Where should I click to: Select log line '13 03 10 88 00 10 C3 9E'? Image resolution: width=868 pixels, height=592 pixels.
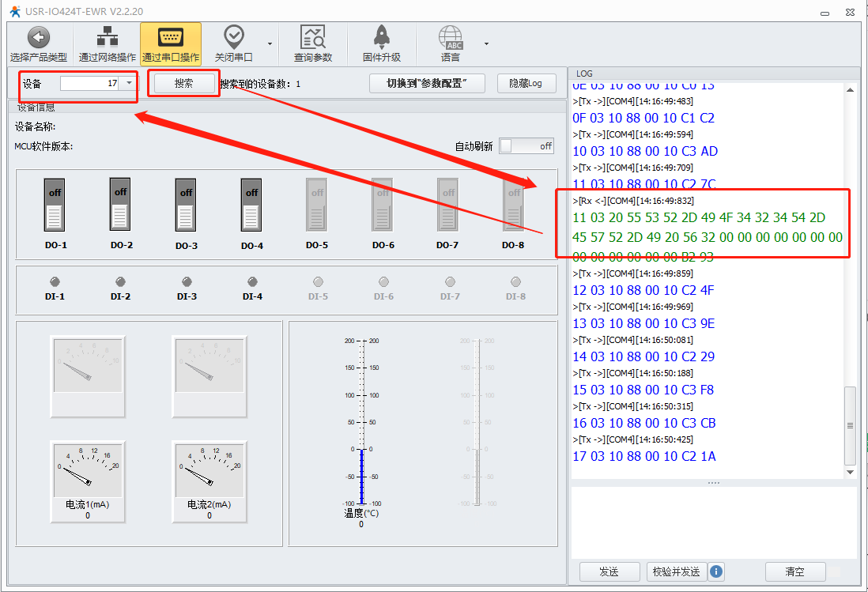pos(643,324)
